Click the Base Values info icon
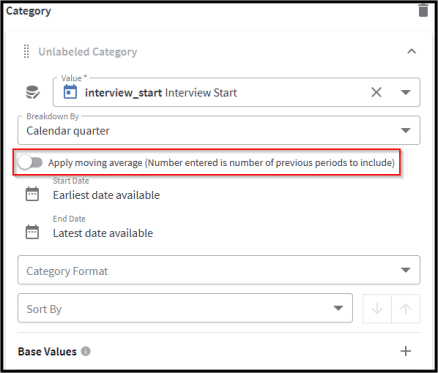The width and height of the screenshot is (438, 373). click(86, 351)
